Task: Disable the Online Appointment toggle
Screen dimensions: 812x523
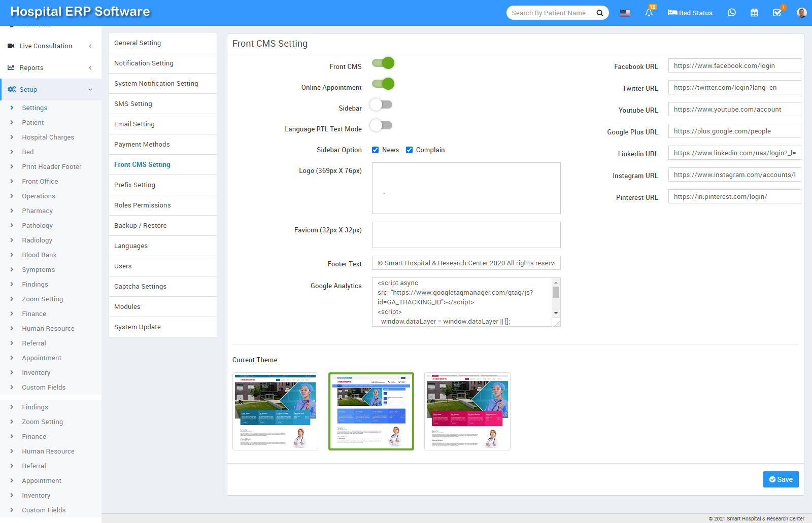Action: coord(382,84)
